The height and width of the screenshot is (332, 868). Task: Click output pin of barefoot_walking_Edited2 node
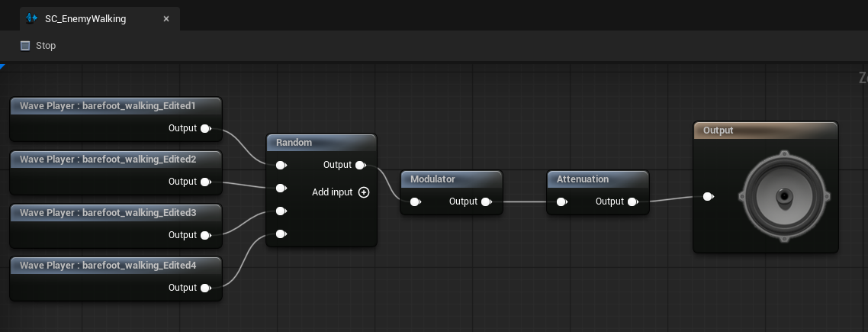click(x=205, y=182)
